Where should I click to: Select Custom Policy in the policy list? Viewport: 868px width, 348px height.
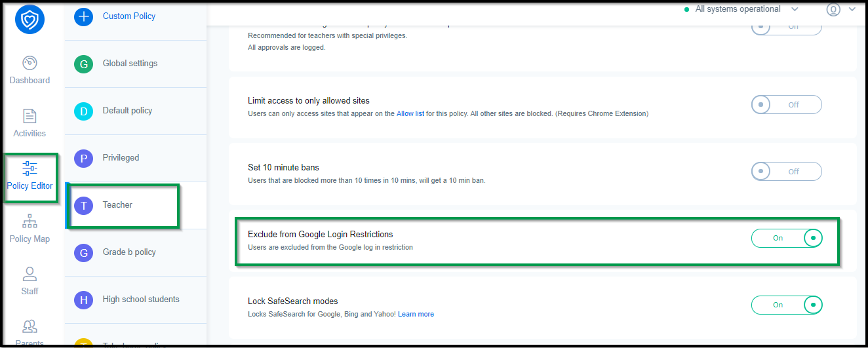(x=136, y=16)
